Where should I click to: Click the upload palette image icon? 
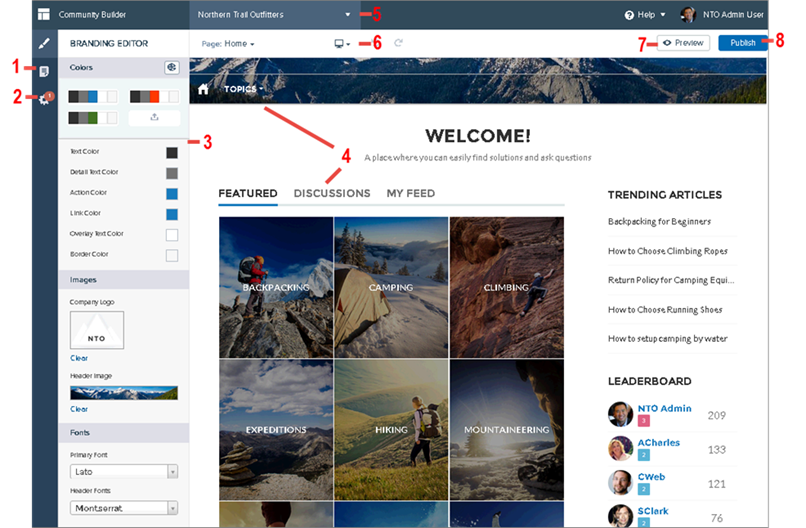click(154, 118)
